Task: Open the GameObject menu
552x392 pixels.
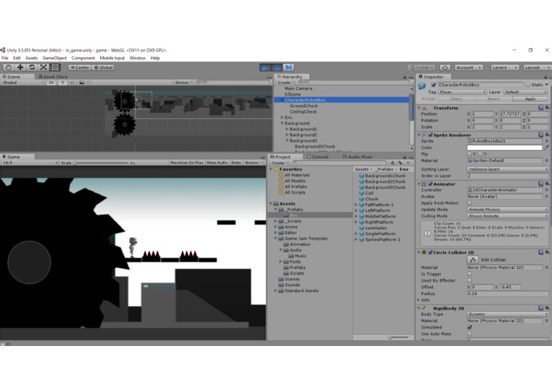Action: 54,58
